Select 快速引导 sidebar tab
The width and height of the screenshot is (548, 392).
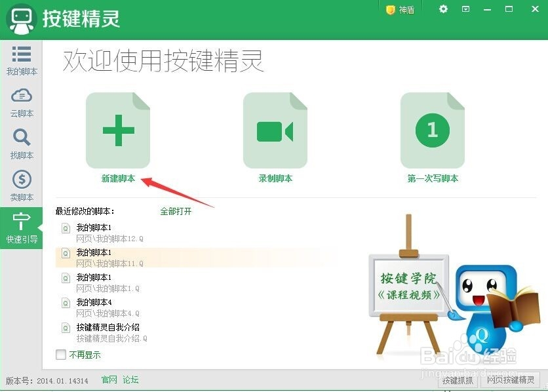click(22, 228)
